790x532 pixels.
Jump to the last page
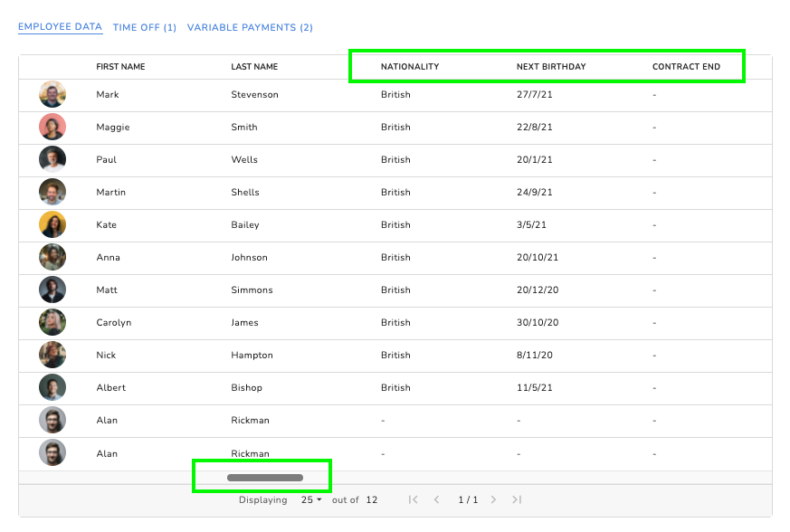(517, 499)
